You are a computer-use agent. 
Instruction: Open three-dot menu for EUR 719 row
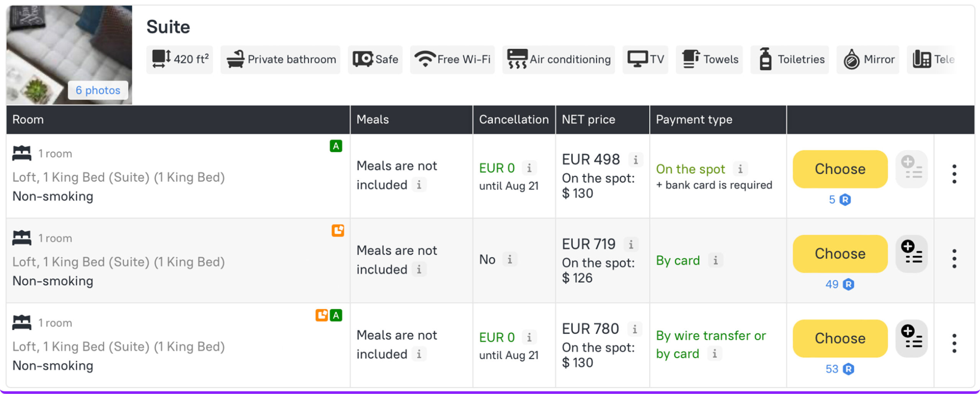pyautogui.click(x=954, y=259)
